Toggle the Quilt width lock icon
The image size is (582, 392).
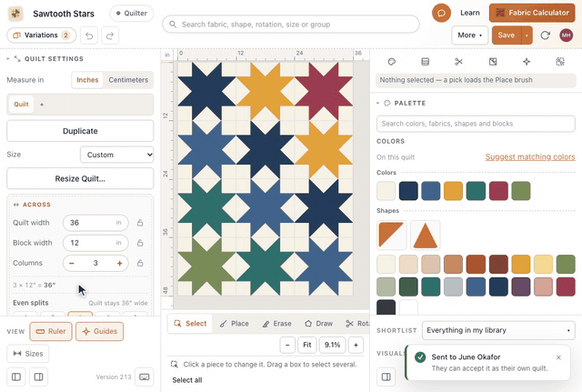140,223
